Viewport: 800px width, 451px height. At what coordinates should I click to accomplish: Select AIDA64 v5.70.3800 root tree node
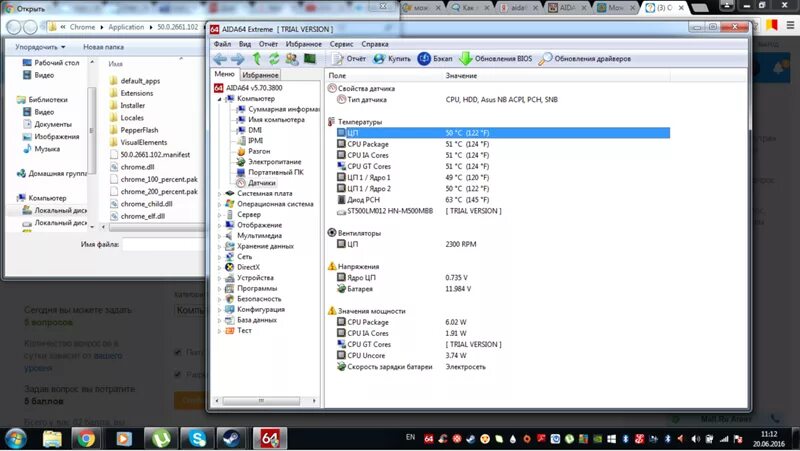[248, 88]
